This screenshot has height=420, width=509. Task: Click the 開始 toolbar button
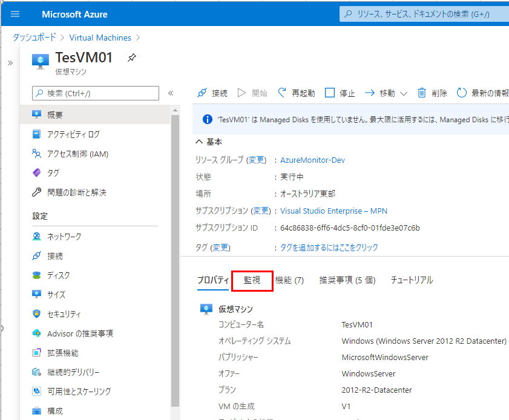tap(252, 93)
